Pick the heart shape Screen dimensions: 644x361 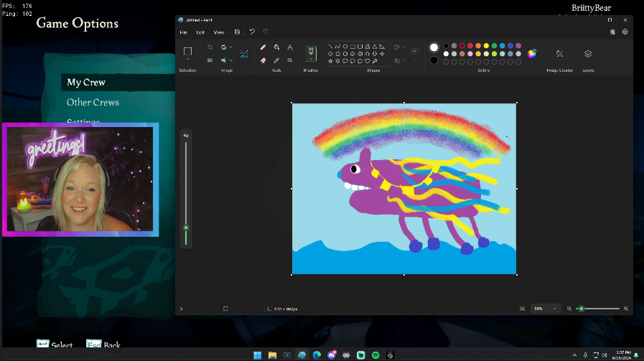[367, 61]
